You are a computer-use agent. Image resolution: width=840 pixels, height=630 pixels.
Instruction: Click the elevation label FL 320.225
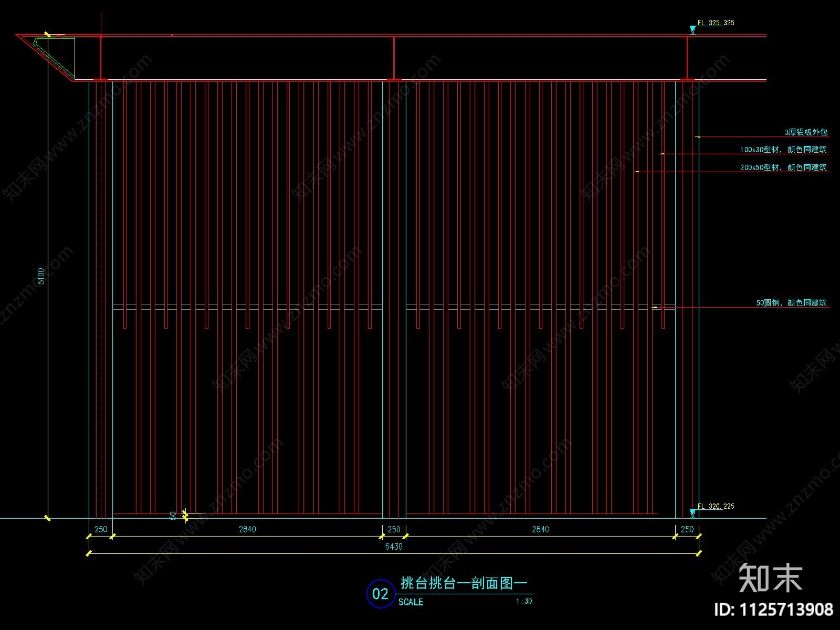tap(716, 507)
